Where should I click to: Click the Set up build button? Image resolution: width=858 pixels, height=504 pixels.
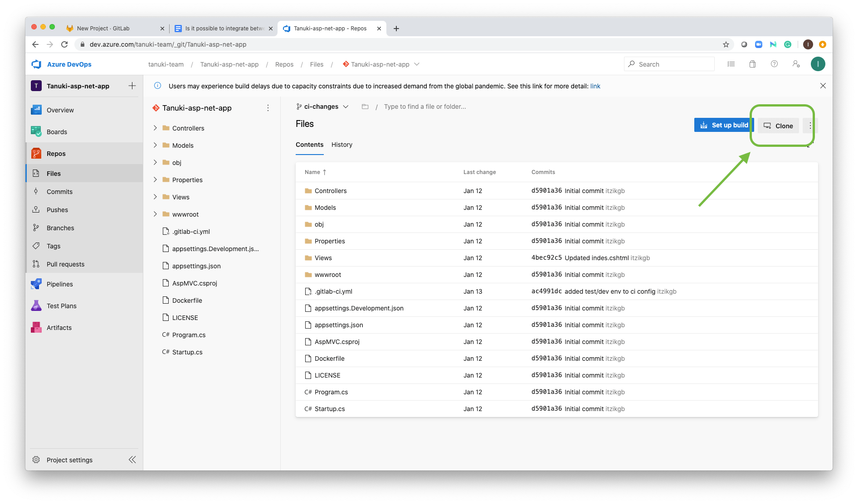(723, 125)
